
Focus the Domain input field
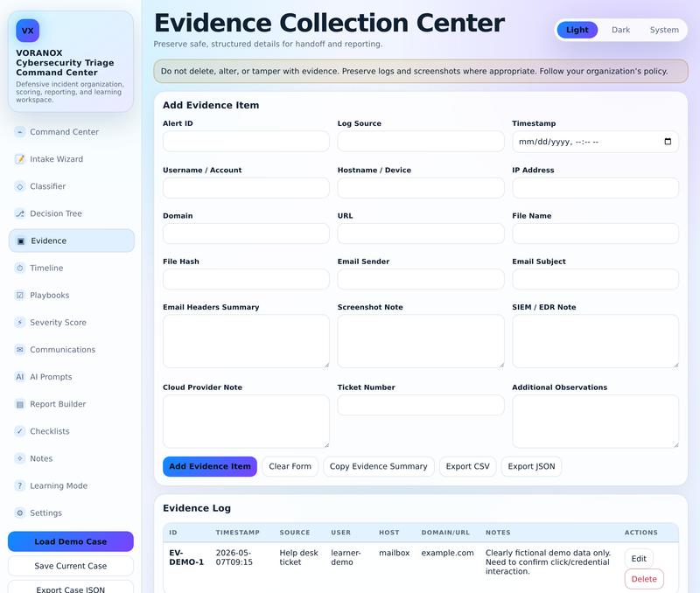point(246,234)
